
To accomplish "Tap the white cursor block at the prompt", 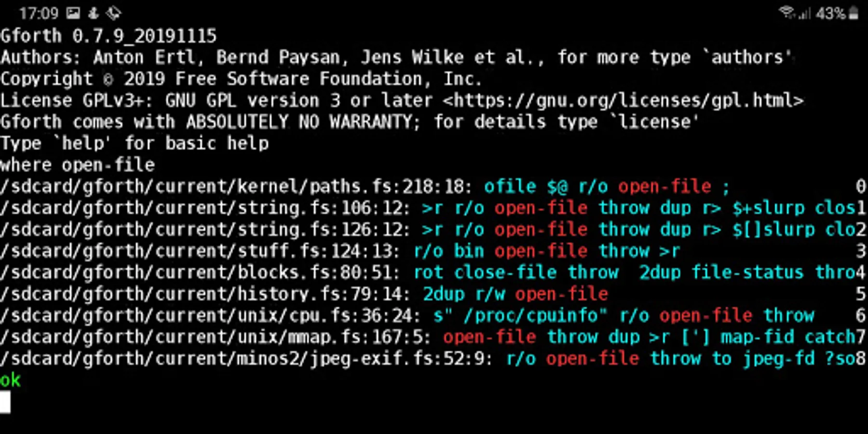I will click(5, 402).
